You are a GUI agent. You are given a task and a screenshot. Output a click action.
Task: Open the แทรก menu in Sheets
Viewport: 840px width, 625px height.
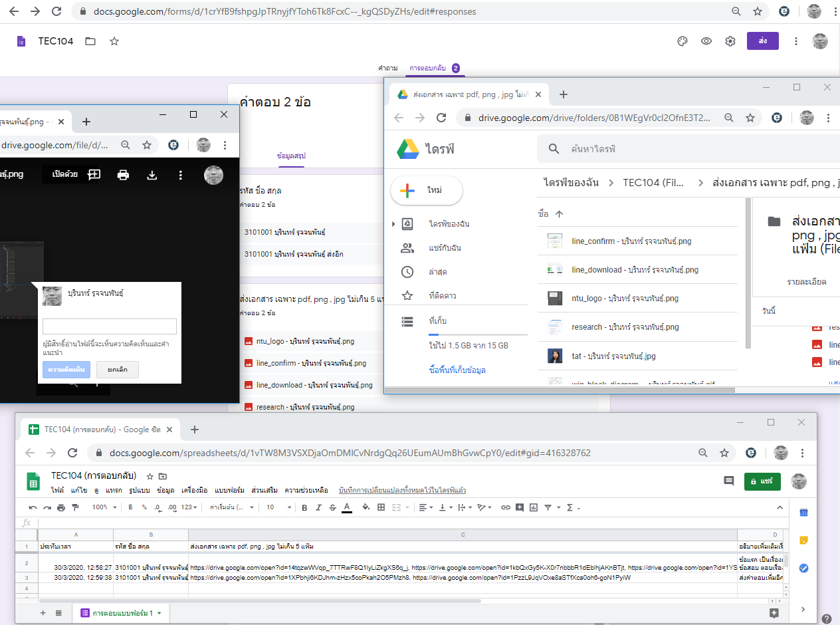tap(114, 490)
